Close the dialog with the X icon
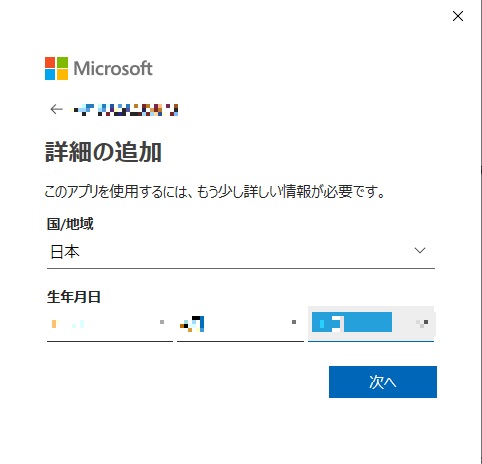The height and width of the screenshot is (464, 482). coord(458,16)
